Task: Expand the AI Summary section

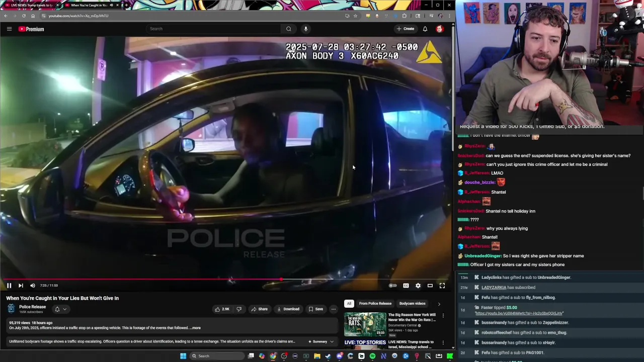Action: pyautogui.click(x=320, y=341)
